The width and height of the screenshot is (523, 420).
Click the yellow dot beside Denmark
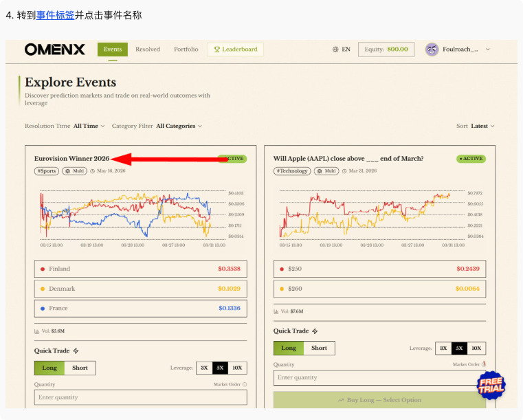pyautogui.click(x=43, y=289)
